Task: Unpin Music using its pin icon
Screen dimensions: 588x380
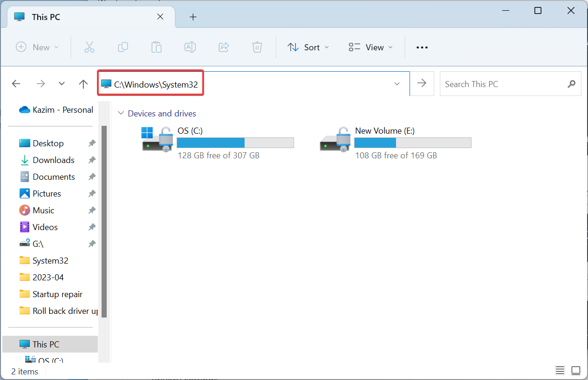Action: coord(92,210)
